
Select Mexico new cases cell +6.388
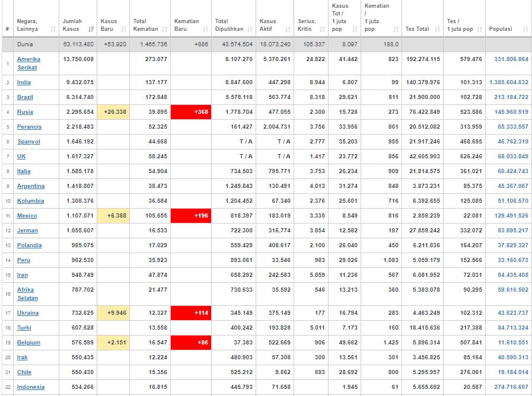click(x=113, y=216)
